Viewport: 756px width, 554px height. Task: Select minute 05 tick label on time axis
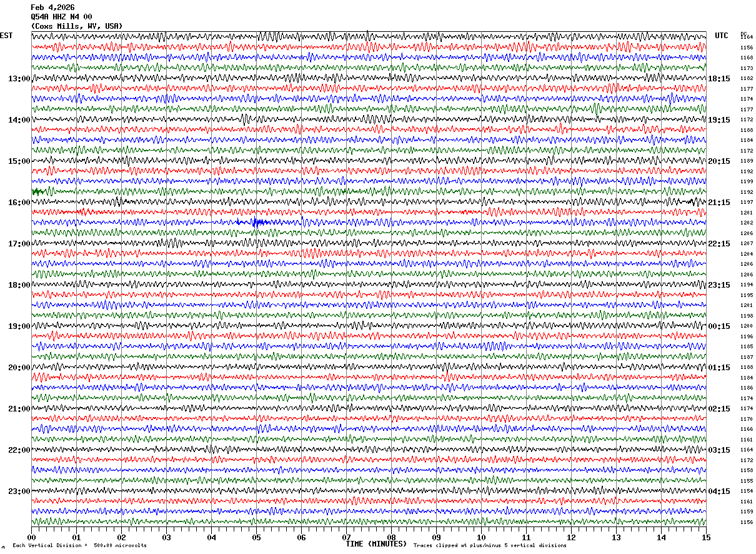(256, 537)
